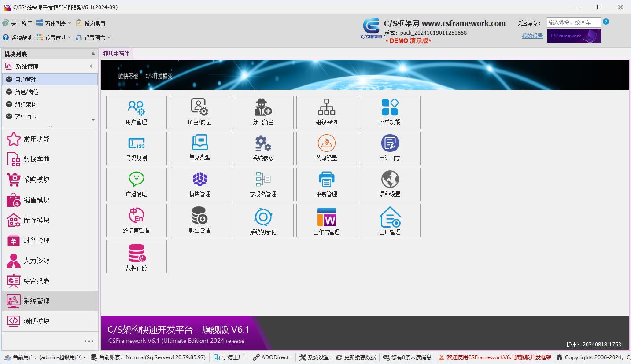The height and width of the screenshot is (364, 631).
Task: Open the 用户管理 module tile icon
Action: [136, 107]
